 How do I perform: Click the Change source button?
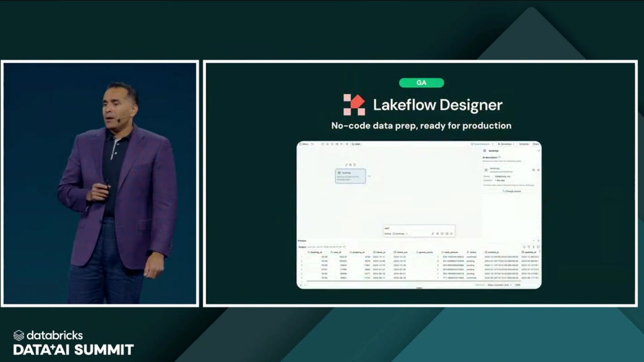pos(511,191)
